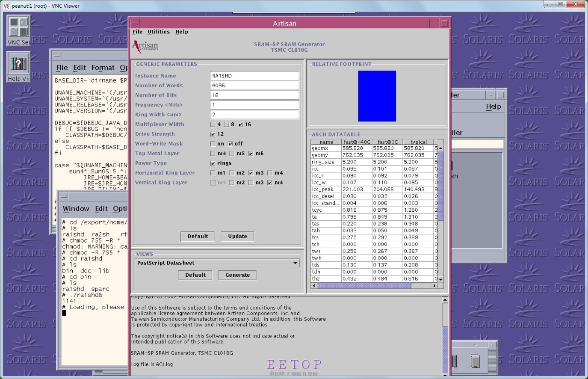Open the Artisan window menu button

click(x=134, y=23)
